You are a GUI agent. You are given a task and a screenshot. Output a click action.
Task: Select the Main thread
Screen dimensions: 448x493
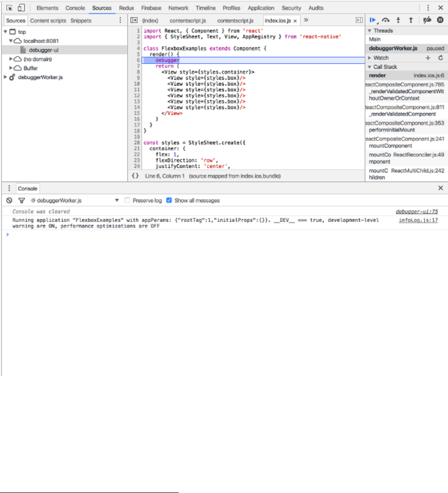point(406,39)
